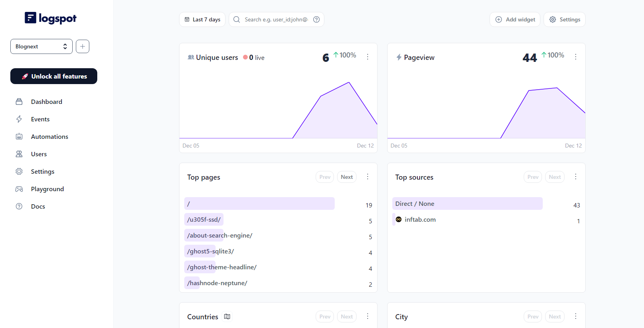Expand the Blognext project selector
The width and height of the screenshot is (644, 328).
41,46
